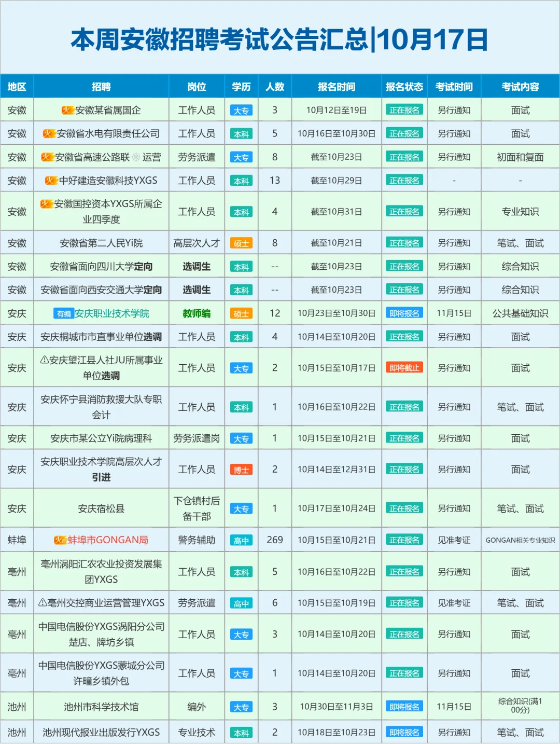The width and height of the screenshot is (560, 744).
Task: Click the 报名状态 column header
Action: pyautogui.click(x=404, y=87)
